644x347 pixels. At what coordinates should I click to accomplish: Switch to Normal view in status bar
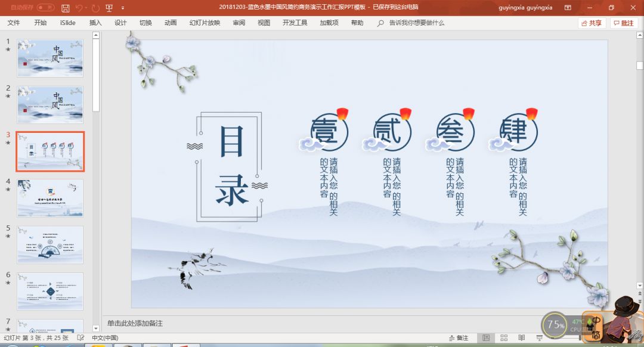[487, 337]
